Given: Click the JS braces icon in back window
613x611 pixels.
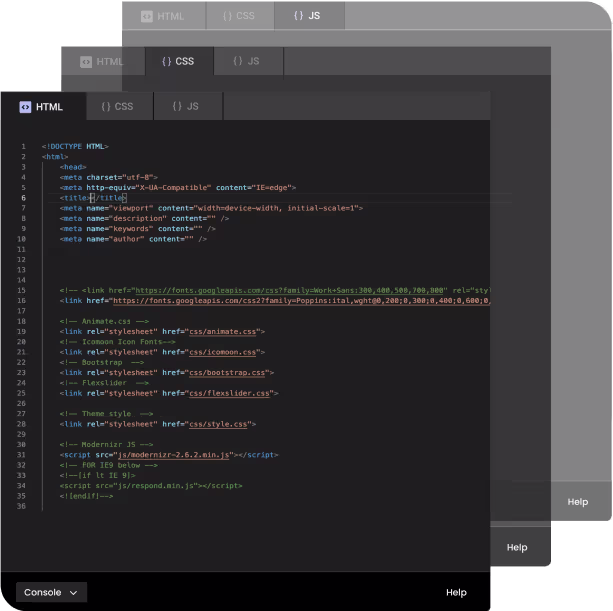Looking at the screenshot, I should pyautogui.click(x=299, y=16).
